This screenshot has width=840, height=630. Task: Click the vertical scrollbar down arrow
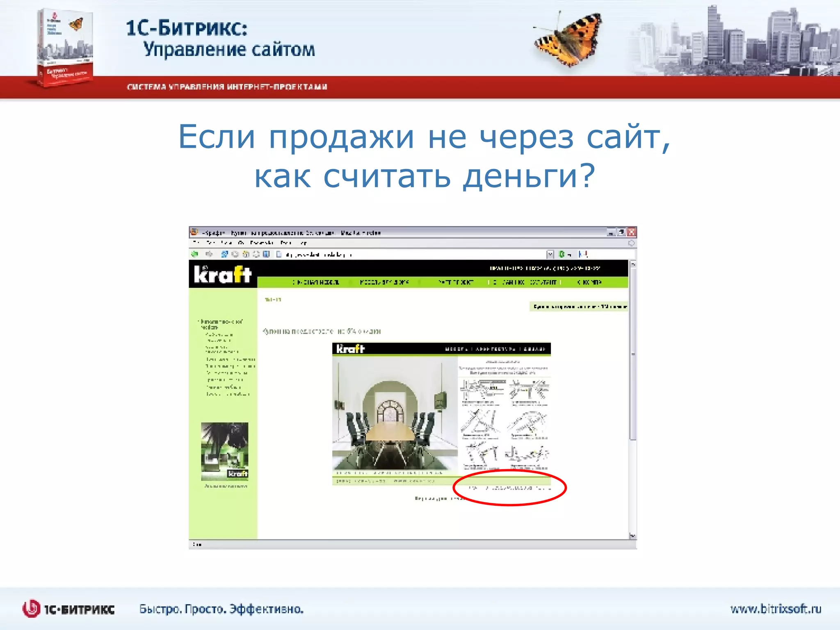pyautogui.click(x=632, y=536)
